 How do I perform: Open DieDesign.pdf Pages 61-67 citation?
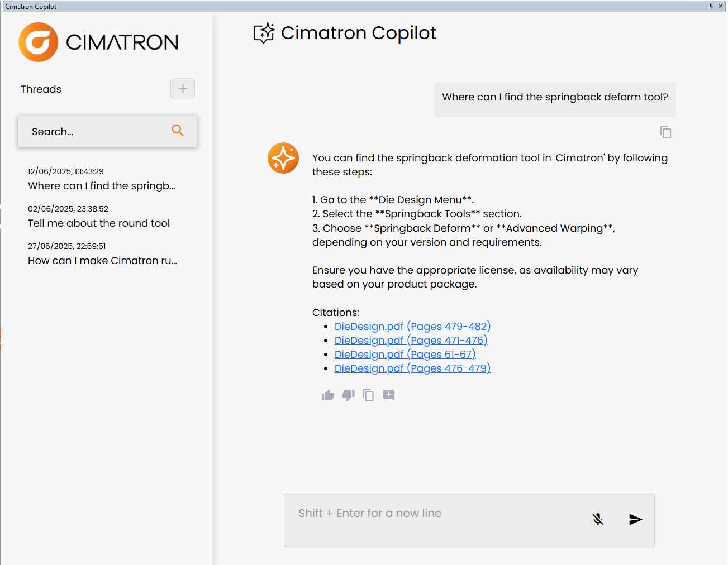[405, 355]
